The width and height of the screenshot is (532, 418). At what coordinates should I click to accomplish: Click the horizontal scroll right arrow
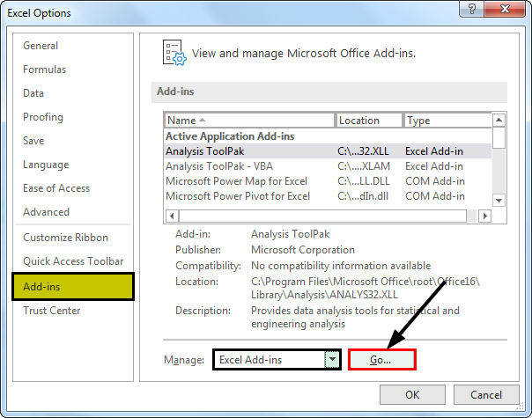485,216
